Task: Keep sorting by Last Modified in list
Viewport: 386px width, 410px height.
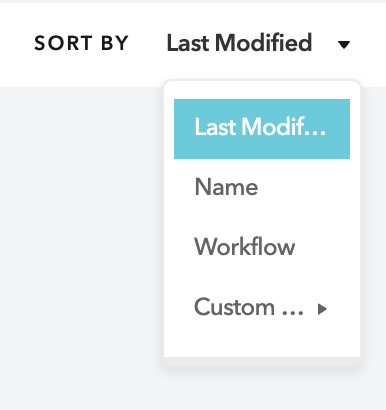Action: click(x=262, y=129)
